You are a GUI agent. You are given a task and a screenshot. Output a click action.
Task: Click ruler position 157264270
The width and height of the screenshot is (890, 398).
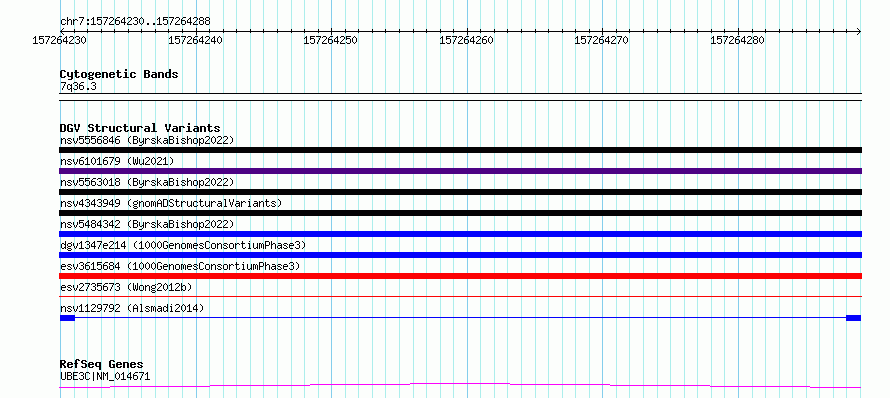coord(602,40)
